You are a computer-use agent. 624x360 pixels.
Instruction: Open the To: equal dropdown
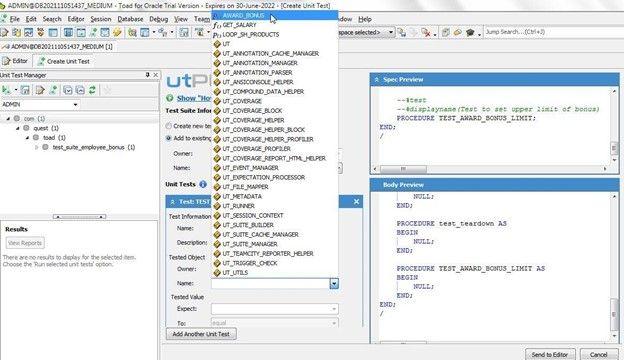pyautogui.click(x=334, y=323)
